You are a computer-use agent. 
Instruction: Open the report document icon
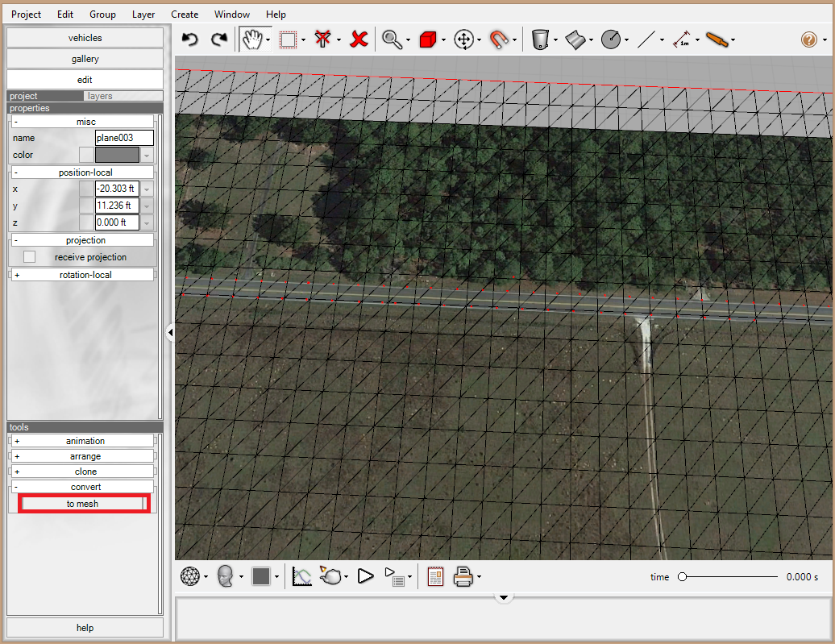click(435, 576)
